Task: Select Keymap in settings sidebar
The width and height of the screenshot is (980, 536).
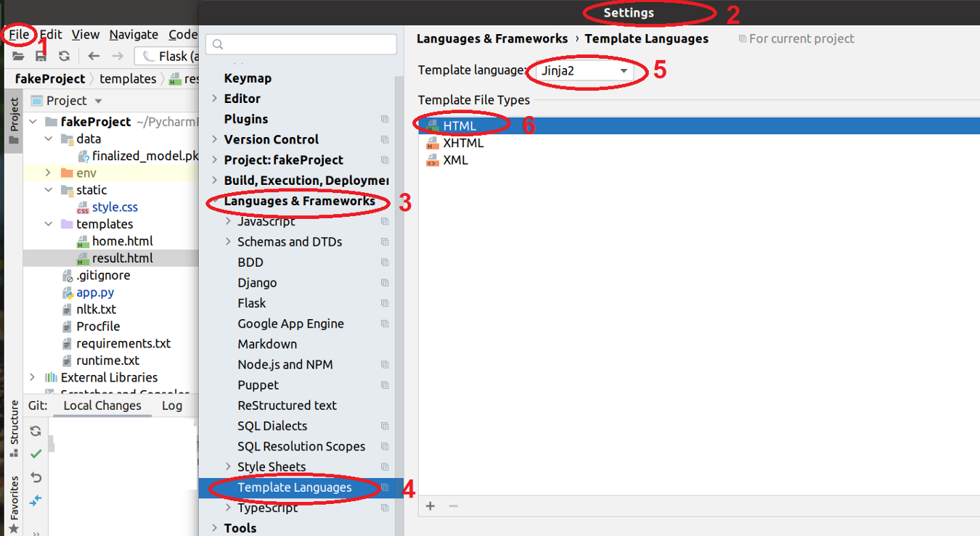Action: coord(248,78)
